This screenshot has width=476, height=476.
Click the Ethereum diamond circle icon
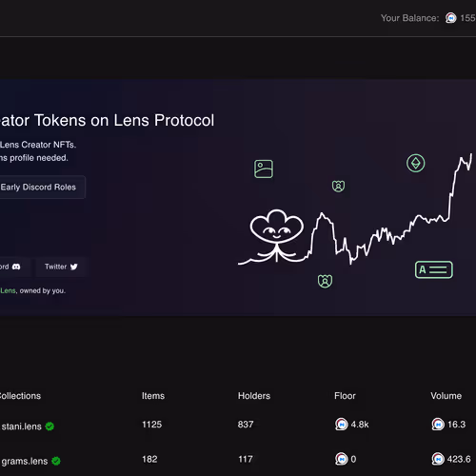coord(416,164)
